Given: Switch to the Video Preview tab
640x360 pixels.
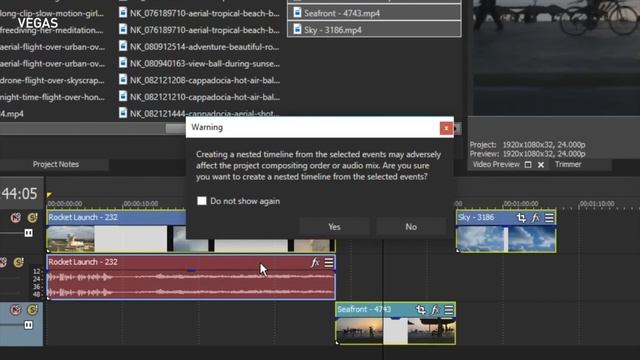Looking at the screenshot, I should (x=496, y=164).
